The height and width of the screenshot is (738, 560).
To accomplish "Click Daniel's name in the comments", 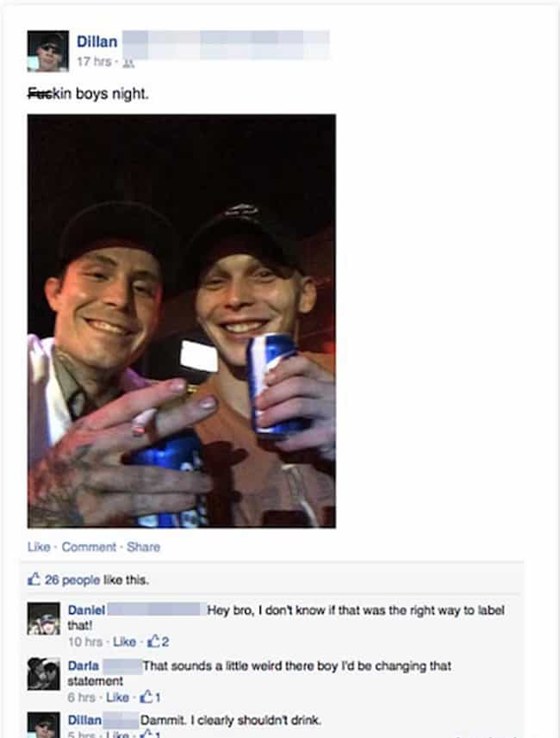I will tap(86, 610).
